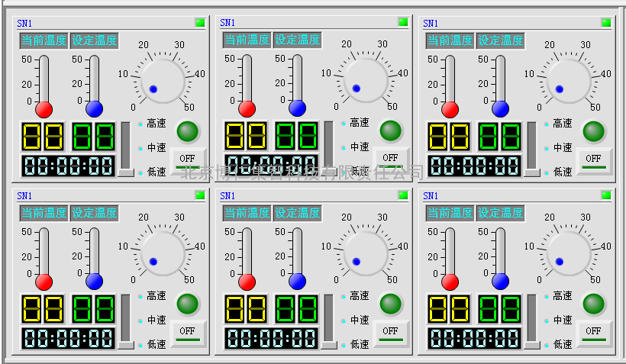626x364 pixels.
Task: Click the 00:00:00 timer display in bottom-right panel
Action: pyautogui.click(x=474, y=339)
